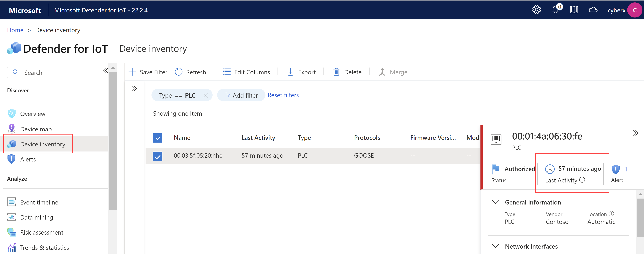Select Refresh from toolbar
Viewport: 644px width, 254px height.
(191, 72)
